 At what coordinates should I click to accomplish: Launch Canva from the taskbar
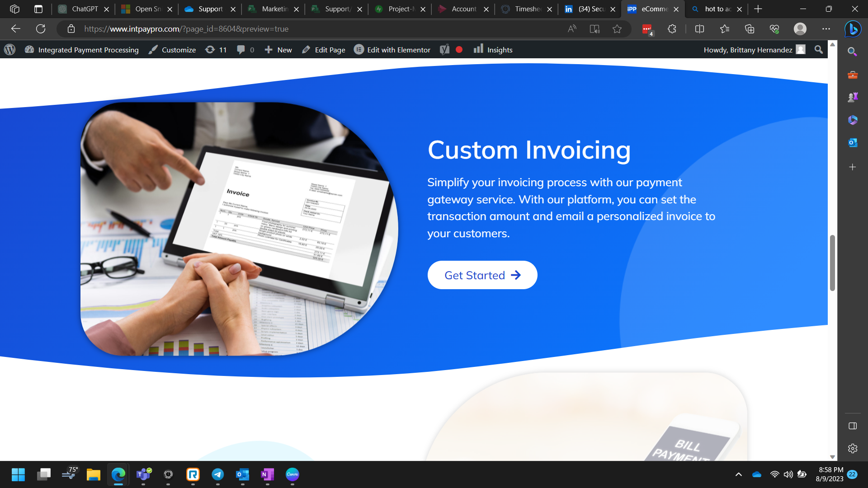pos(292,475)
